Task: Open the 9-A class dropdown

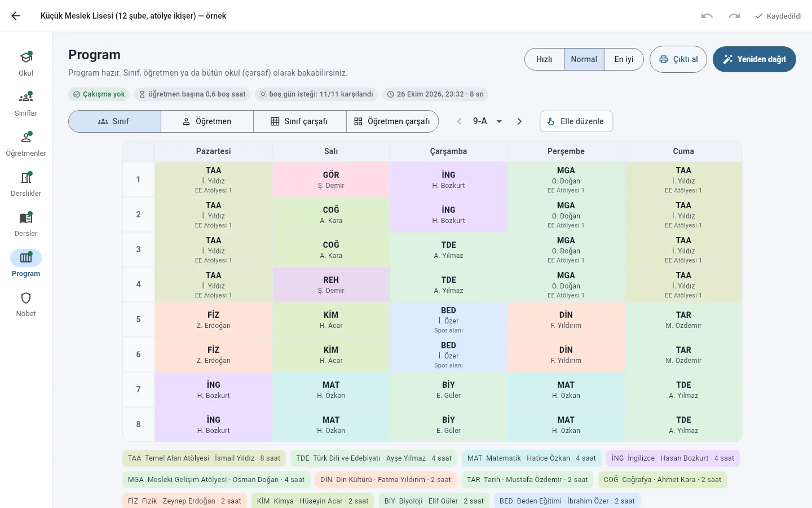Action: coord(487,121)
